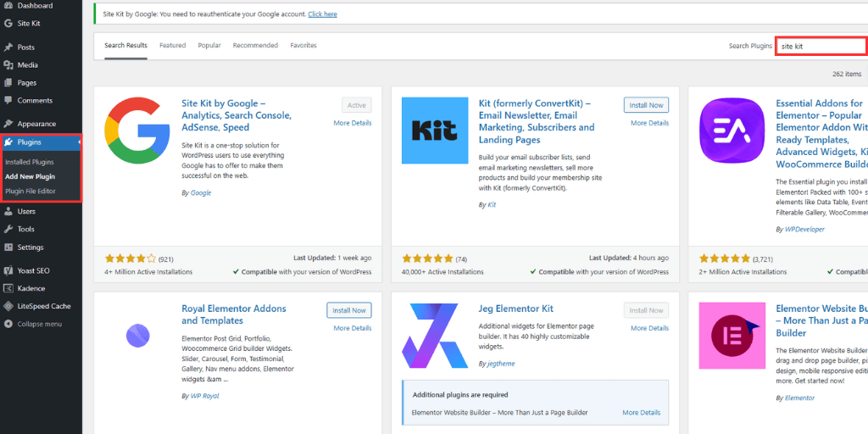The width and height of the screenshot is (868, 434).
Task: Click the Tools wrench icon
Action: click(x=8, y=229)
